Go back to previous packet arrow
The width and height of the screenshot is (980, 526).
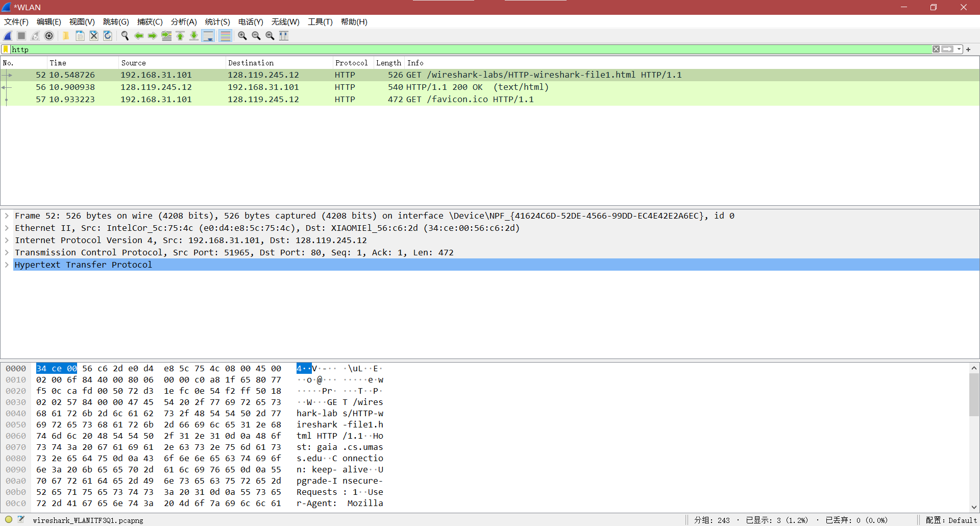point(138,36)
